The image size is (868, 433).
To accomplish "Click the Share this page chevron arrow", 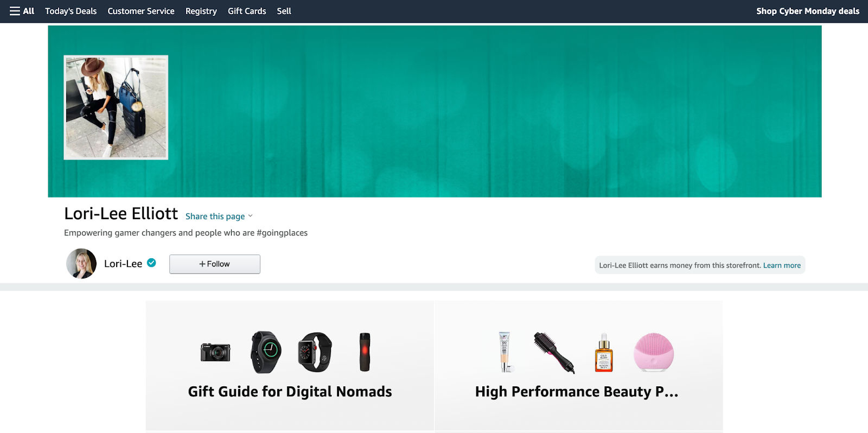I will [x=250, y=216].
